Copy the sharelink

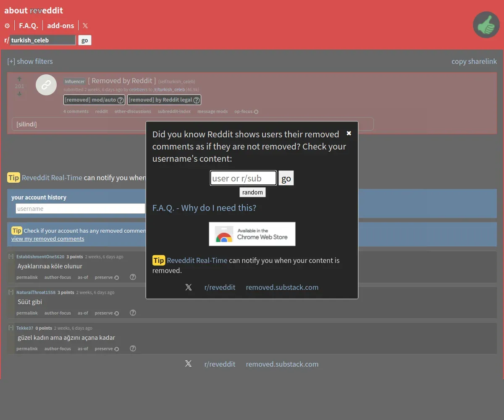pos(474,61)
